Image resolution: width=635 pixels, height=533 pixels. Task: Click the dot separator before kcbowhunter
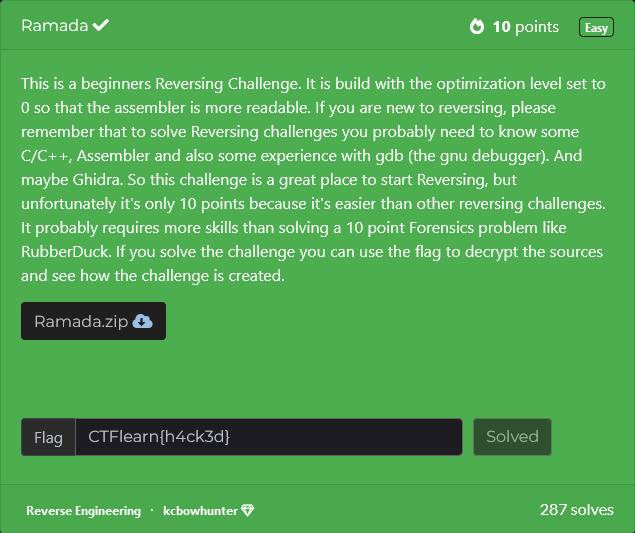(x=152, y=510)
